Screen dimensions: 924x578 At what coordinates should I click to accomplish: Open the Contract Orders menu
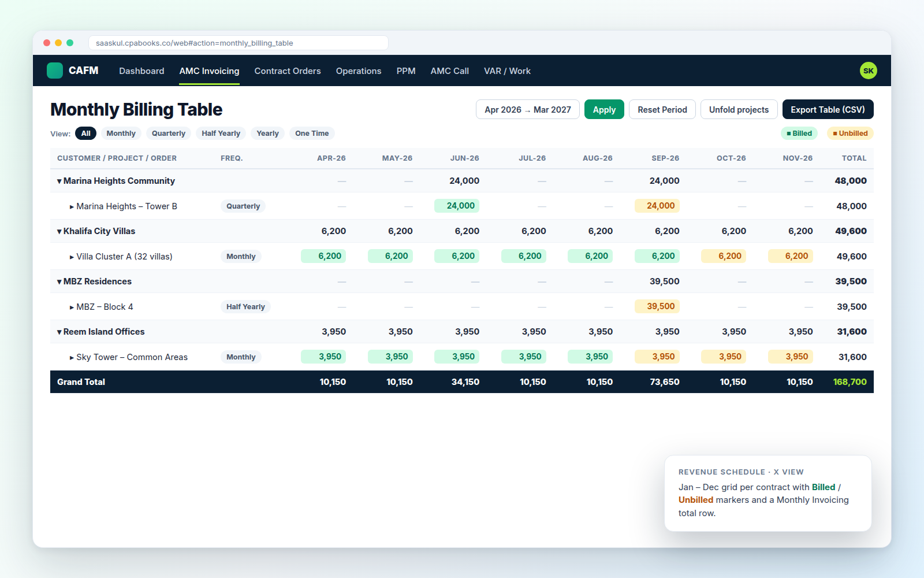[x=288, y=71]
